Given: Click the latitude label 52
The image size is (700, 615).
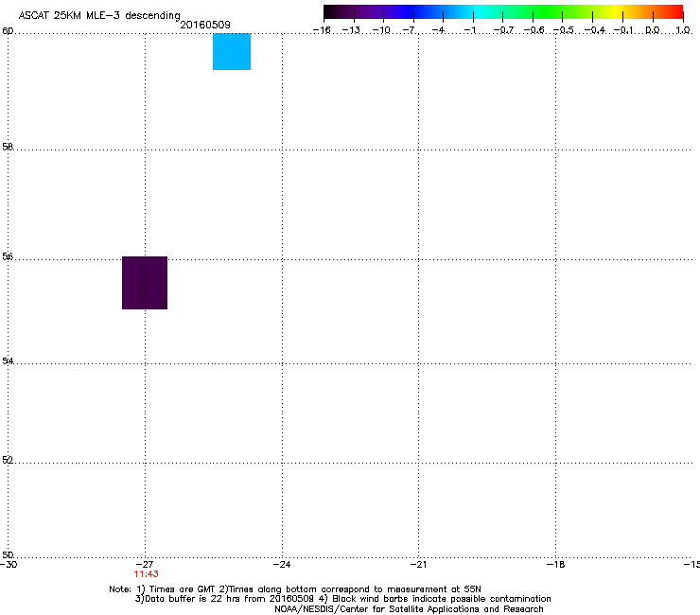Looking at the screenshot, I should pyautogui.click(x=8, y=460).
